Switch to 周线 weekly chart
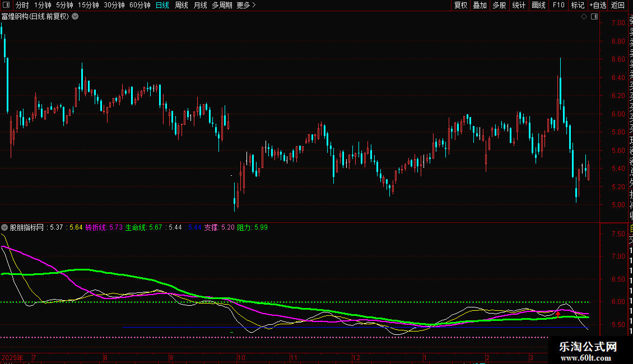 coord(181,5)
